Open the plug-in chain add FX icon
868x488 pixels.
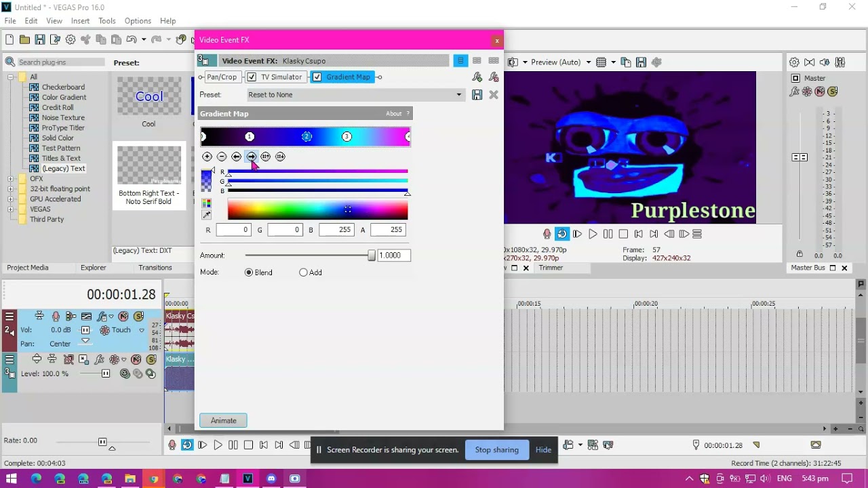[477, 77]
